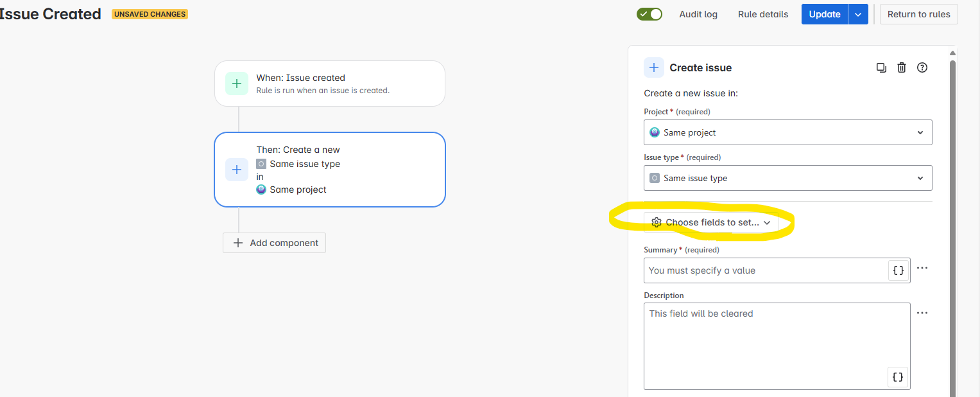
Task: Open the Rule details view
Action: coord(762,13)
